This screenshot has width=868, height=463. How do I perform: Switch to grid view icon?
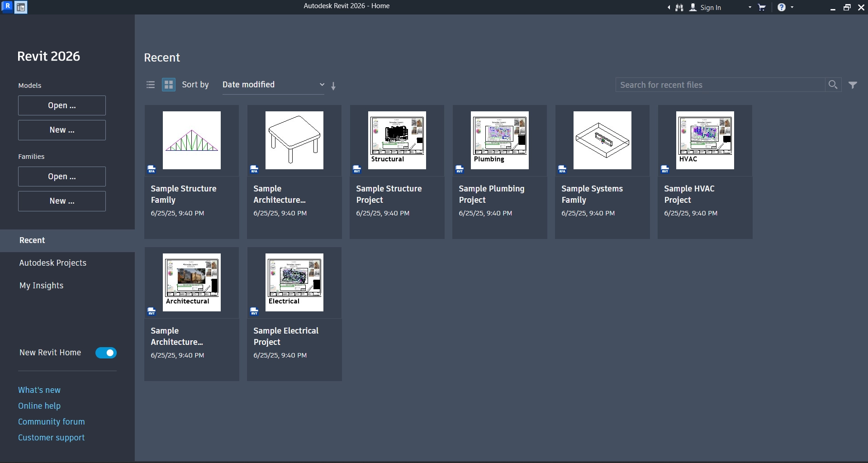point(169,85)
